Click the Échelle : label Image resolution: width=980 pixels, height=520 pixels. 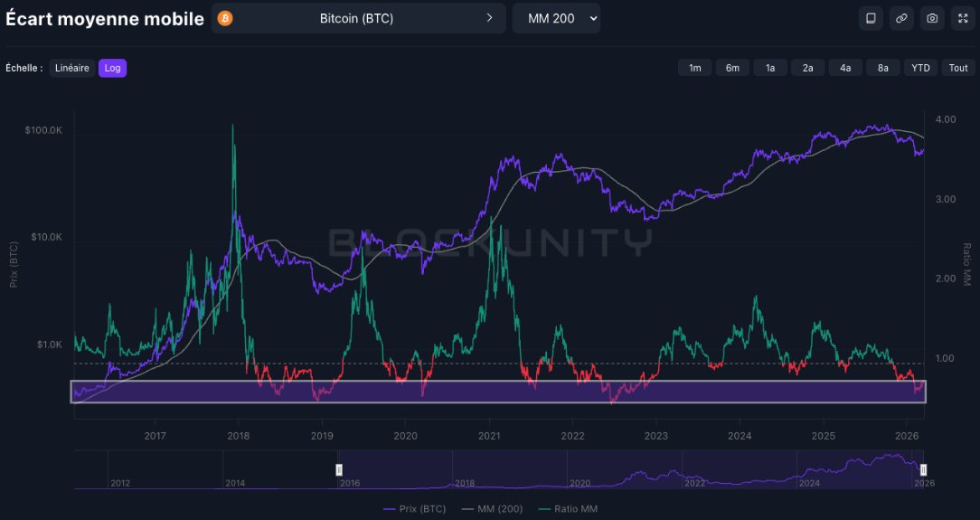pyautogui.click(x=24, y=68)
